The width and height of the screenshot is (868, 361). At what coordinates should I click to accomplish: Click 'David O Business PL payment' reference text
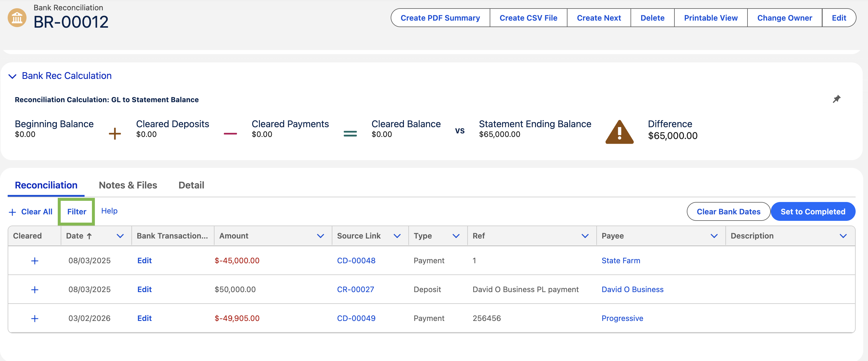click(525, 290)
